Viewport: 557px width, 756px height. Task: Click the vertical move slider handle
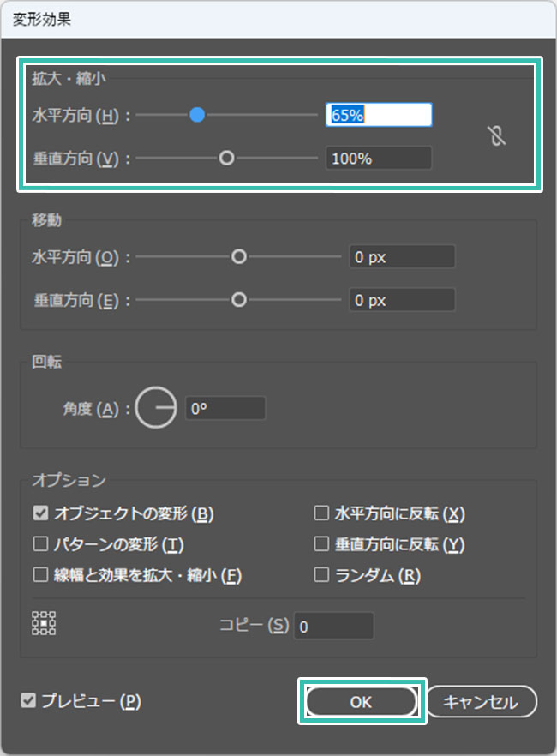[239, 300]
